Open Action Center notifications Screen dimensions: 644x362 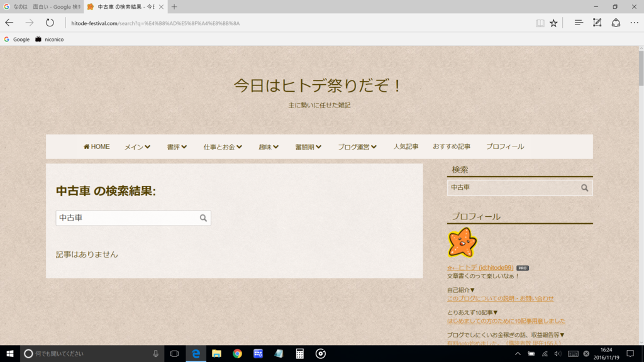[630, 353]
